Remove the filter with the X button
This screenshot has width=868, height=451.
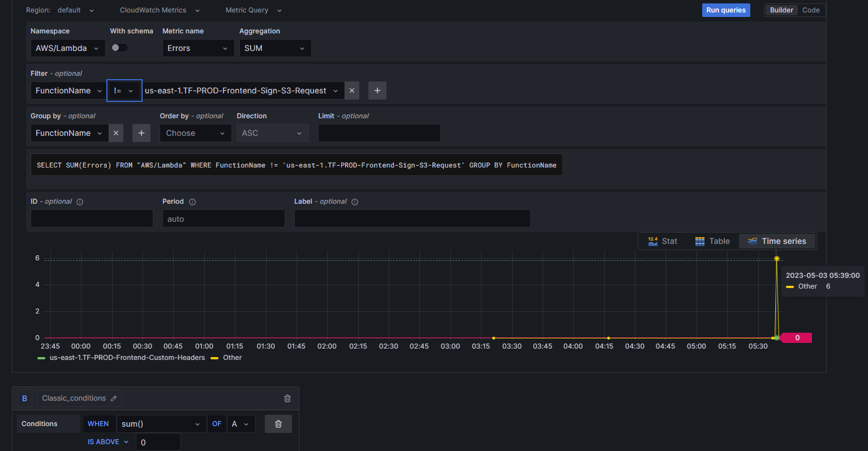click(352, 91)
